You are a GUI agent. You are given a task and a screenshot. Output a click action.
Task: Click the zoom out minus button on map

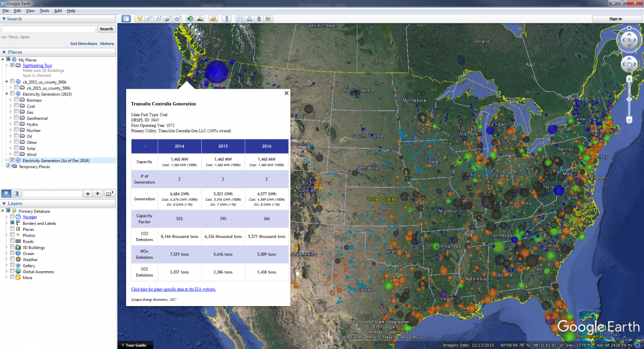click(x=629, y=120)
